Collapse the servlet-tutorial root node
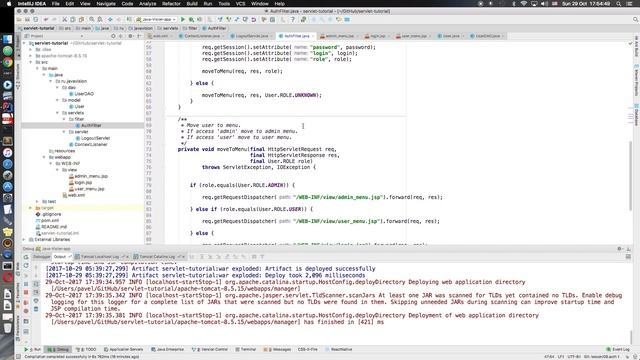This screenshot has height=360, width=640. point(24,43)
